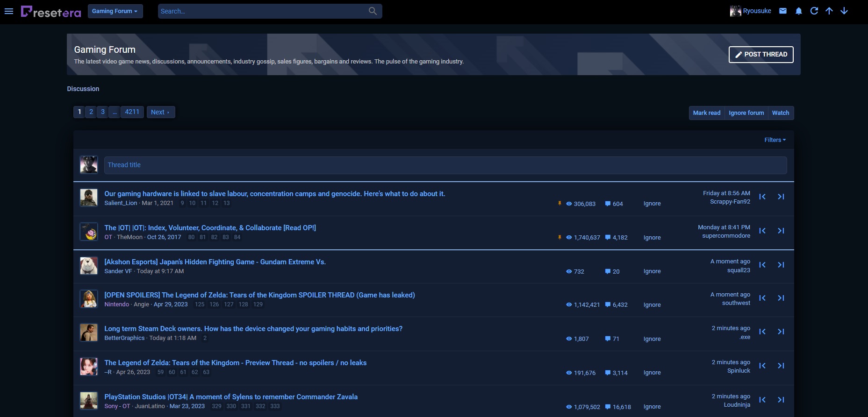Jump to first post of Zelda SPOILER THREAD
868x417 pixels.
point(762,298)
